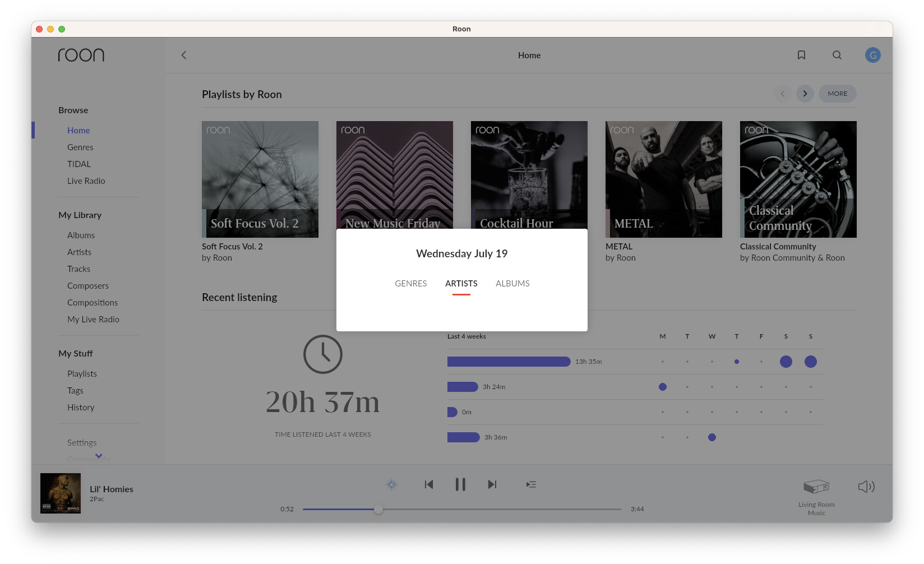Toggle Roon Radio star icon
This screenshot has width=924, height=564.
tap(391, 484)
